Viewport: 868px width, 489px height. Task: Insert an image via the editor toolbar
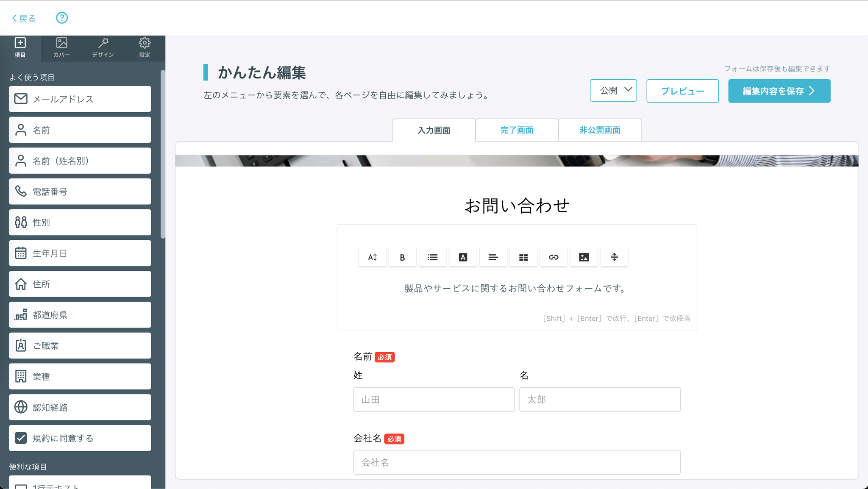click(x=584, y=257)
